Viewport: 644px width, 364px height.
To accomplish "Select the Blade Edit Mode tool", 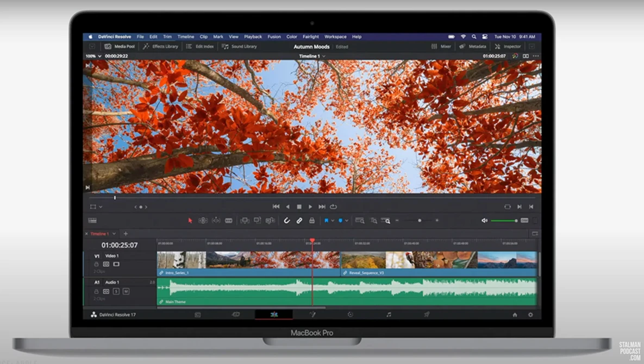I will point(229,221).
